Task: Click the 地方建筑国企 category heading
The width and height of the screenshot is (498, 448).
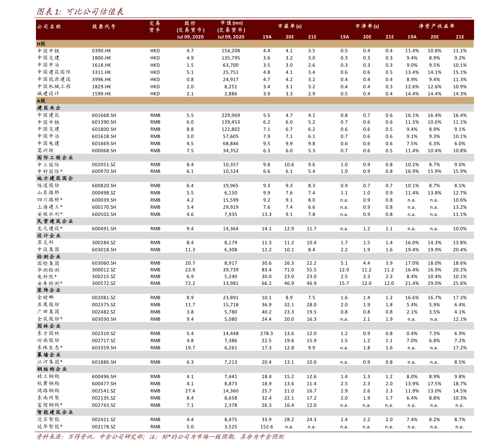Action: [55, 178]
